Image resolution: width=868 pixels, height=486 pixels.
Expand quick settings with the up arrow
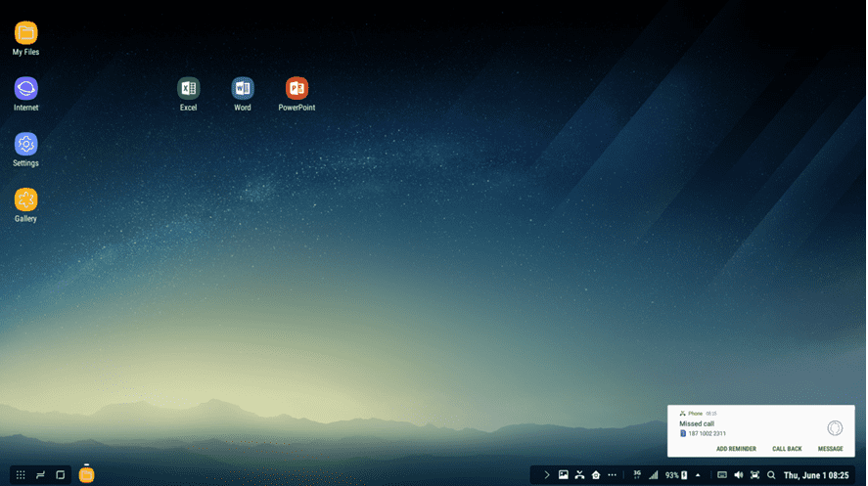tap(698, 475)
